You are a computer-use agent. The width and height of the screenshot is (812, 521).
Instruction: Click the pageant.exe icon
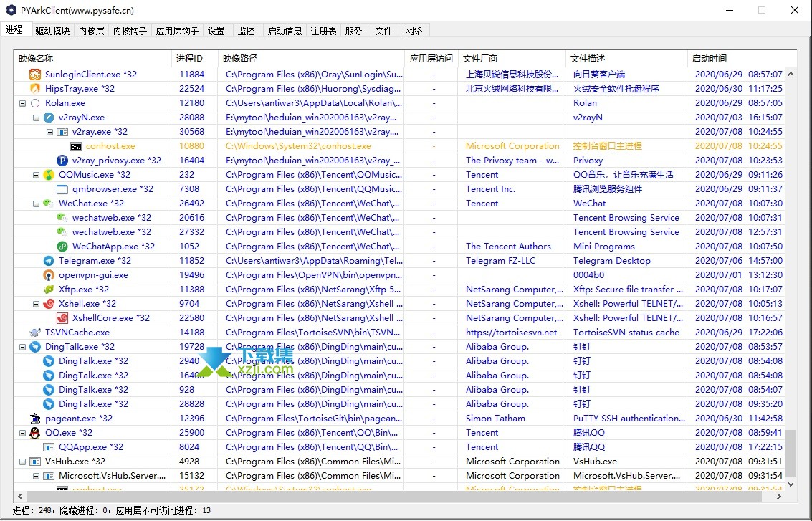click(x=34, y=419)
